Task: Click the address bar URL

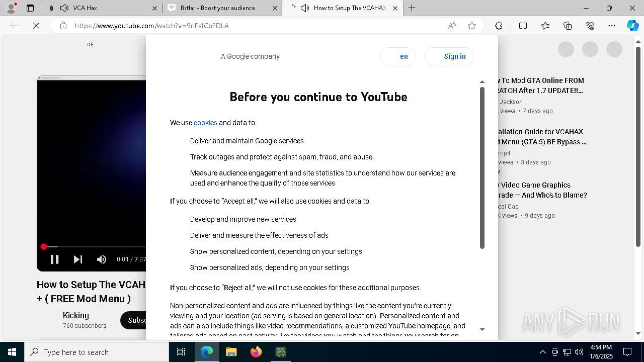Action: point(152,26)
